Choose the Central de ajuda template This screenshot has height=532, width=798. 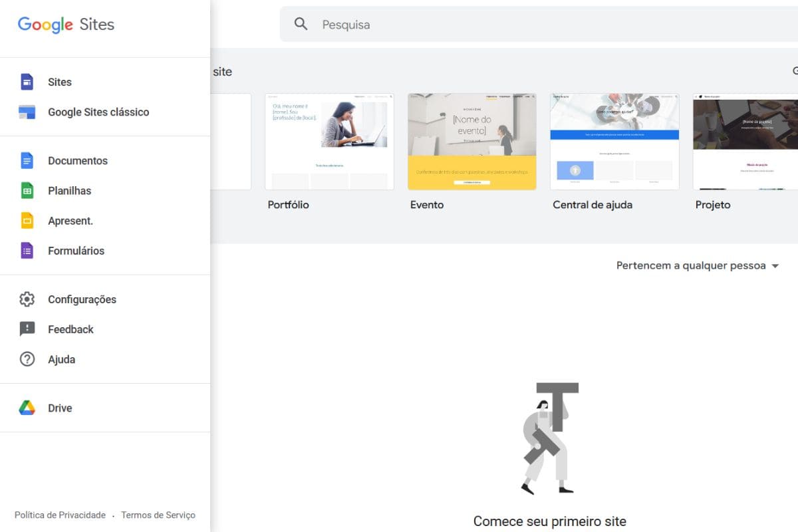point(614,141)
